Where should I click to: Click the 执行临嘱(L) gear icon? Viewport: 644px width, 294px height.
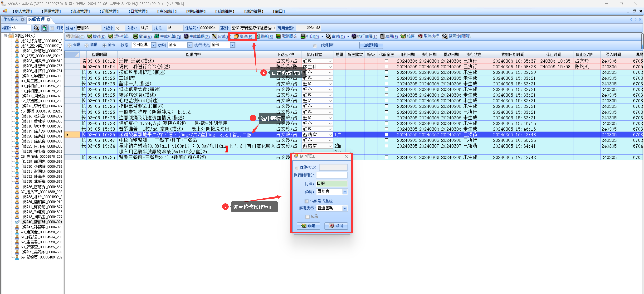(354, 36)
